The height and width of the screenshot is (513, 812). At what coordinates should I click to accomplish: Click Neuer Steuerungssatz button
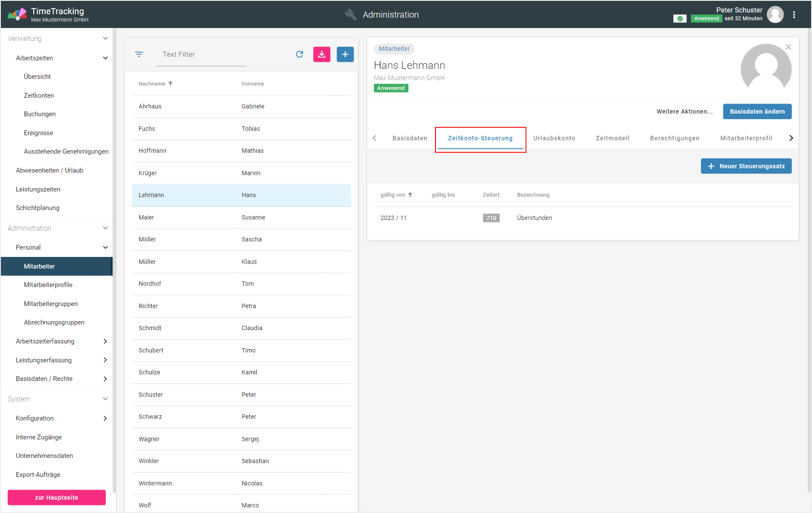[x=746, y=166]
